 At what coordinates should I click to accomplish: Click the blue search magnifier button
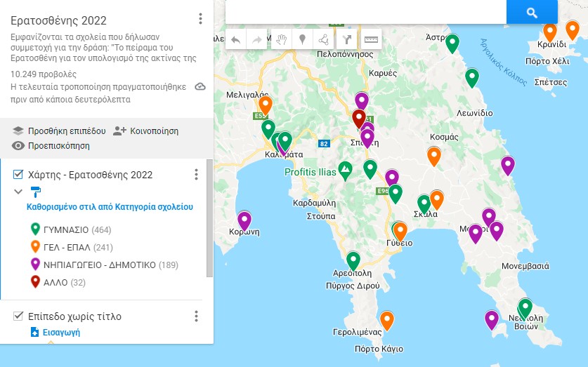pyautogui.click(x=531, y=13)
